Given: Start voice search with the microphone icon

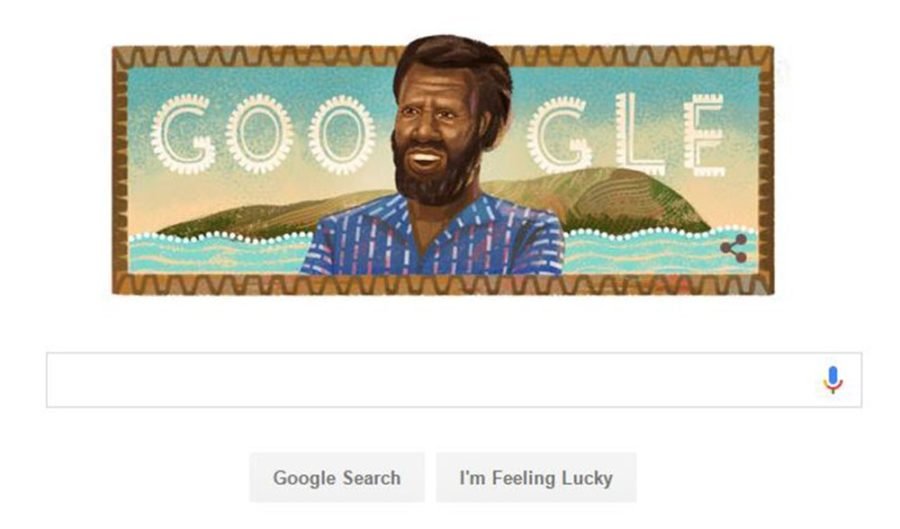Looking at the screenshot, I should [x=833, y=380].
